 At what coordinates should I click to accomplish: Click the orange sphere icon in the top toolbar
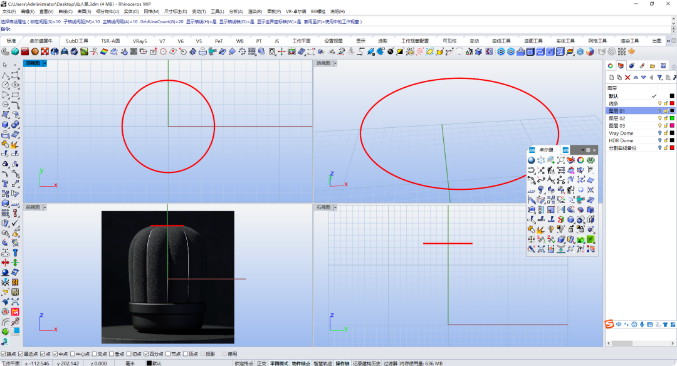(x=35, y=52)
